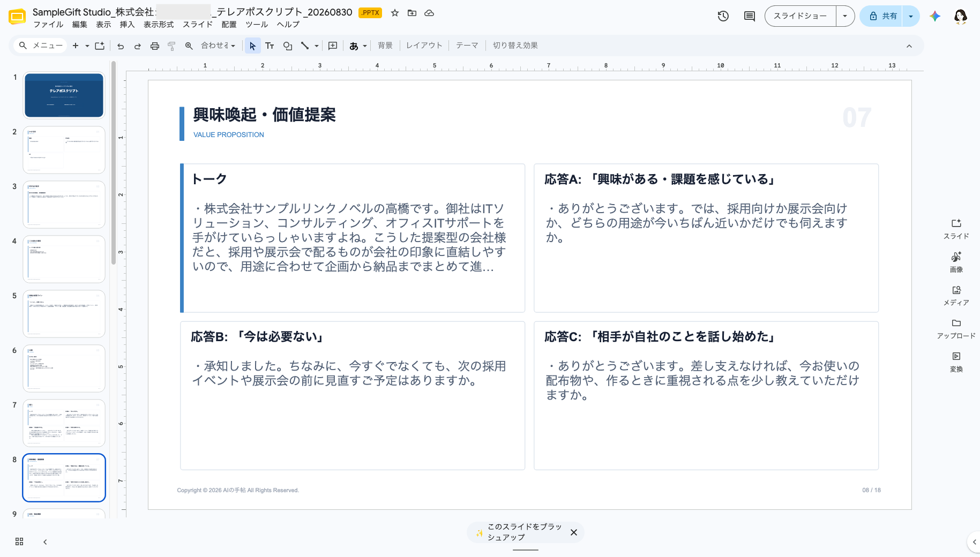
Task: Collapse the toolbar with chevron
Action: (909, 46)
